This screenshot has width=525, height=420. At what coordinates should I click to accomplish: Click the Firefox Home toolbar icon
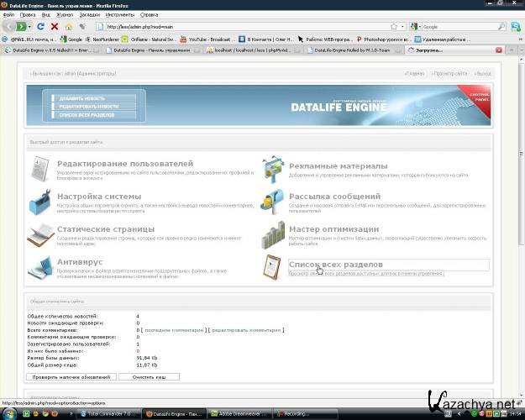point(69,27)
